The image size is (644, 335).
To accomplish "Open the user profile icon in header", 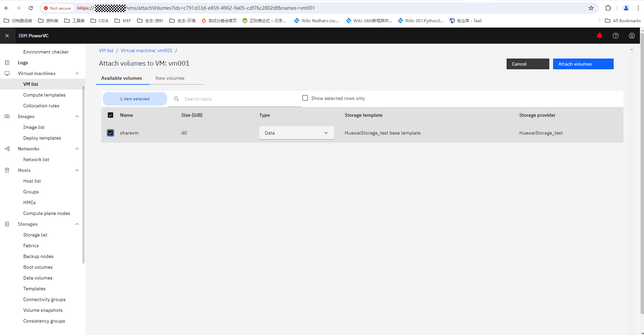I will (632, 36).
